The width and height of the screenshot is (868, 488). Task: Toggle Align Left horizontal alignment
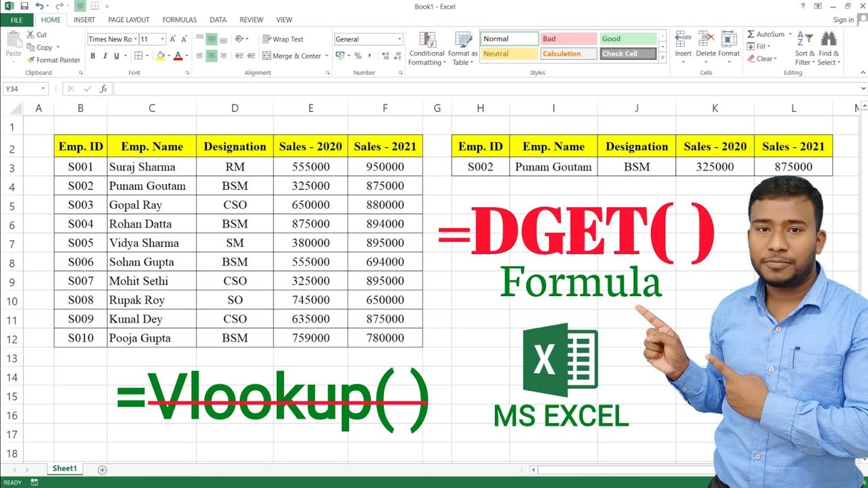tap(199, 56)
